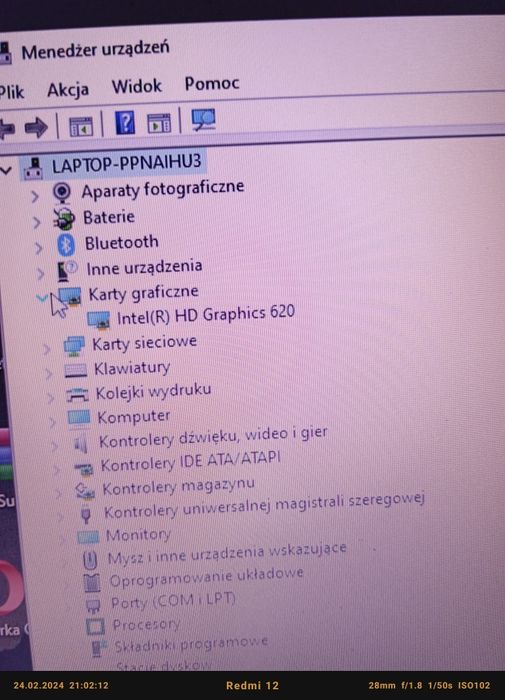Screen dimensions: 505x700
Task: Expand the Baterie category
Action: pyautogui.click(x=37, y=222)
